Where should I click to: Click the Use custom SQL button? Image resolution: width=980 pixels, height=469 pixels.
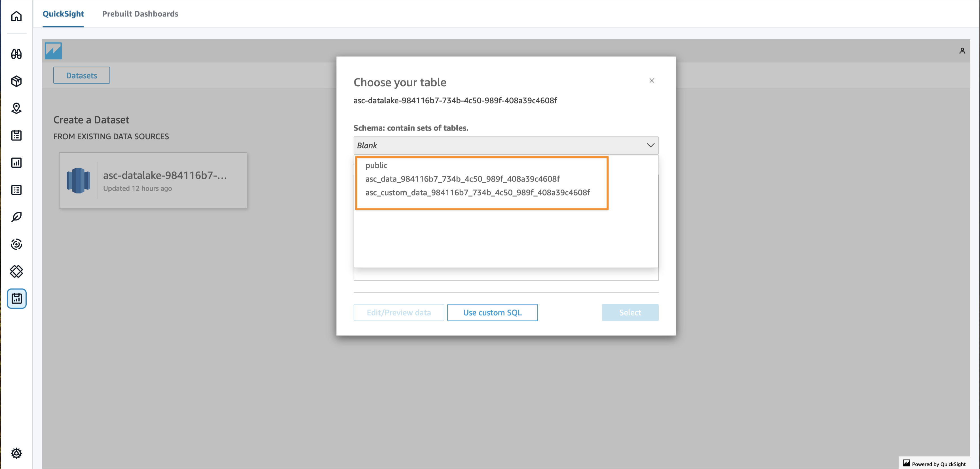(492, 312)
